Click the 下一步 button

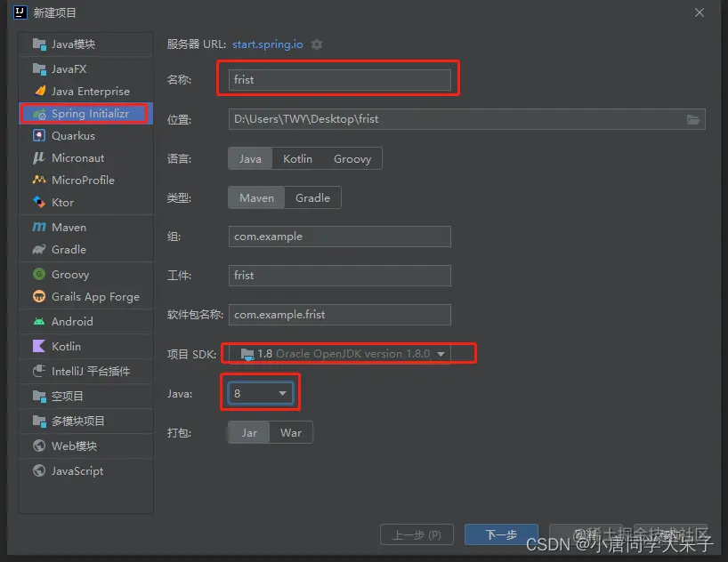click(501, 535)
